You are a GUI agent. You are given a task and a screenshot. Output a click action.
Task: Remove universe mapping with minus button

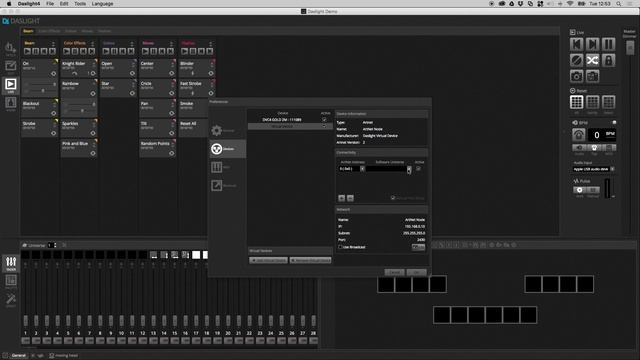pos(350,198)
